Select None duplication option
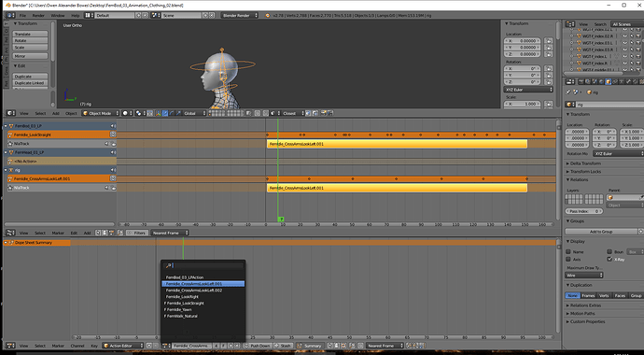 click(x=572, y=296)
